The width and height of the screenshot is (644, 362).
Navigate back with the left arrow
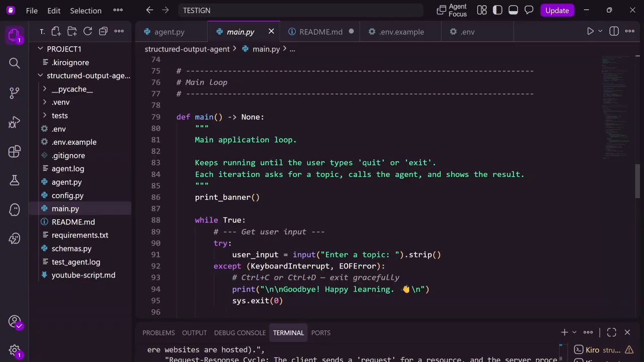click(x=149, y=10)
